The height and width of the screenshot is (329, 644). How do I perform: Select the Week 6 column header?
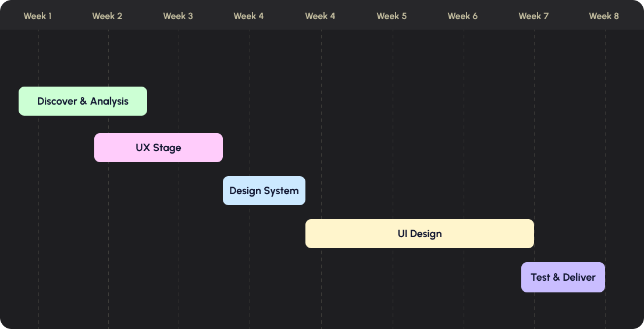tap(462, 16)
